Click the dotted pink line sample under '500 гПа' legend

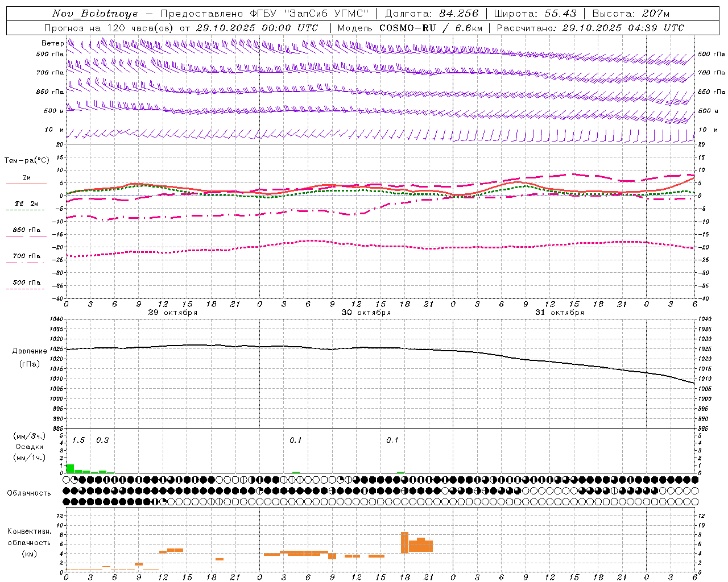(25, 289)
